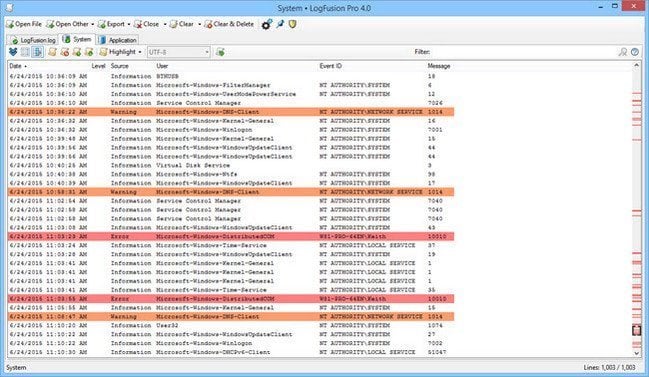This screenshot has width=649, height=377.
Task: Click the 51047 message value
Action: (437, 352)
